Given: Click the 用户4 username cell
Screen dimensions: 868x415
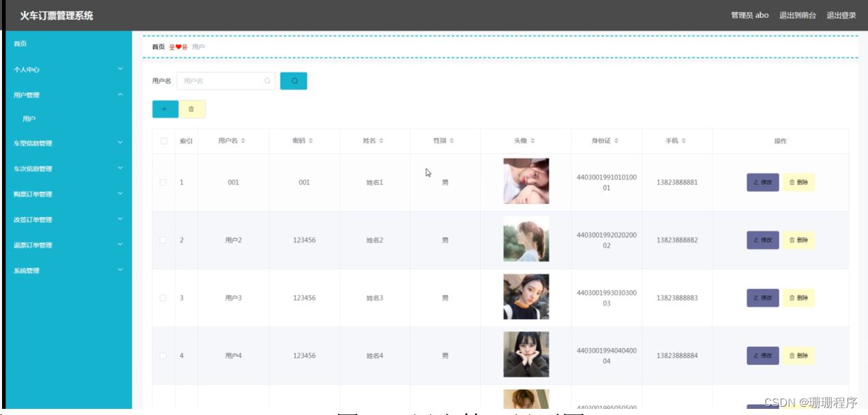Looking at the screenshot, I should coord(233,356).
